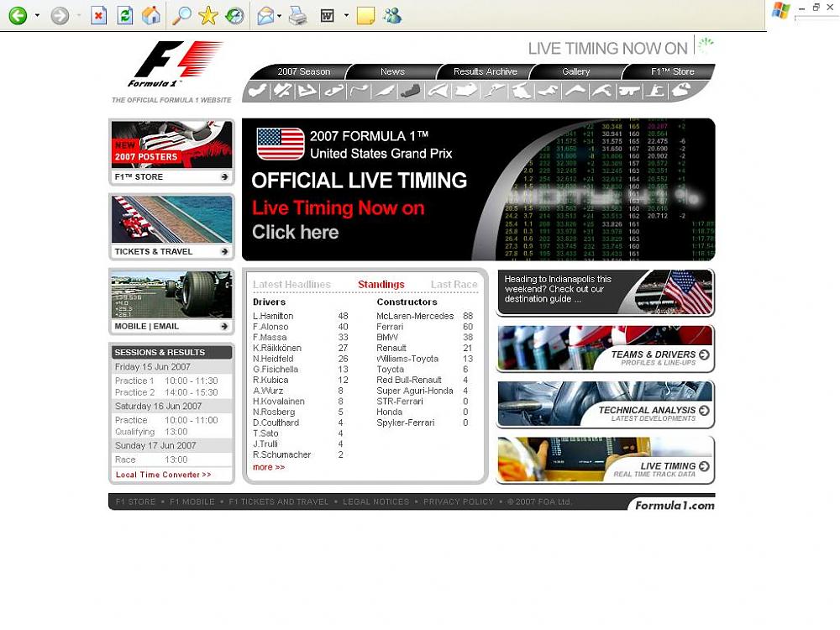
Task: Open the Indianapolis destination guide banner
Action: pos(606,292)
